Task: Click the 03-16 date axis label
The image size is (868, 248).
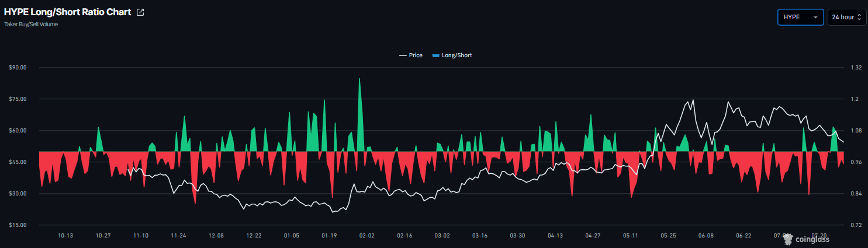Action: click(480, 236)
